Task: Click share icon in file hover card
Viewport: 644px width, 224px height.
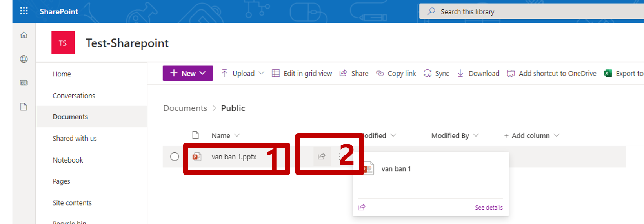Action: (362, 207)
